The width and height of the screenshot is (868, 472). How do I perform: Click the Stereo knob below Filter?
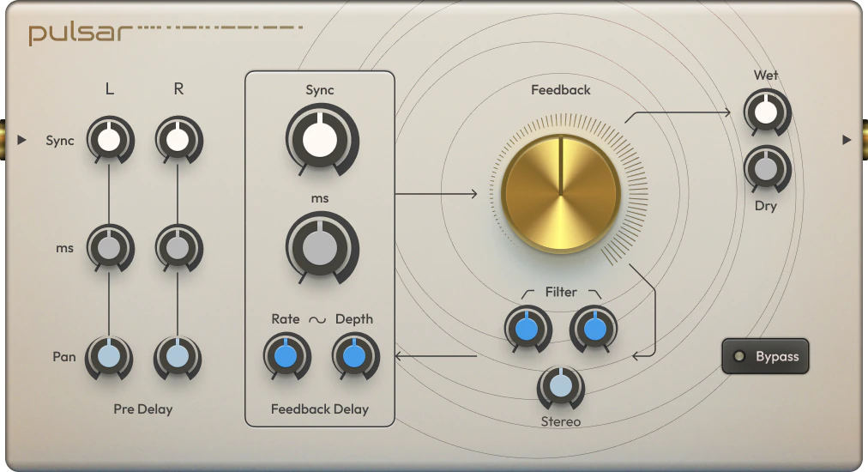pos(559,387)
